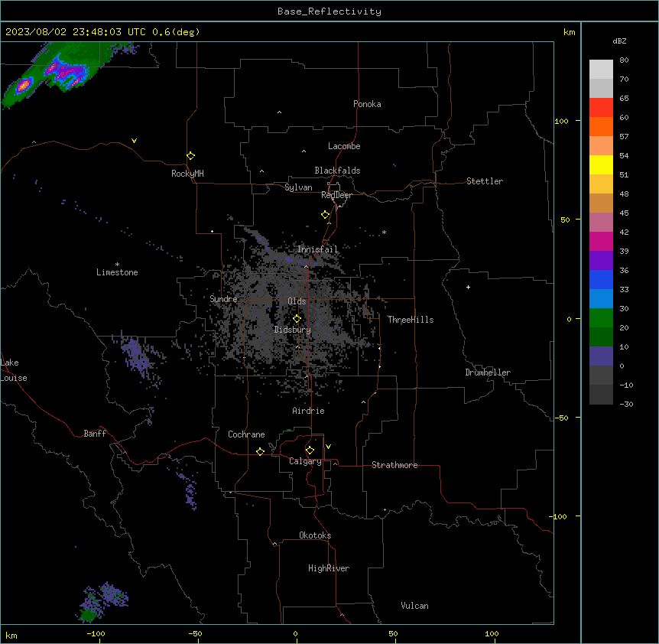
Task: Click the yellow V marker northwest of RockyMH
Action: [134, 141]
